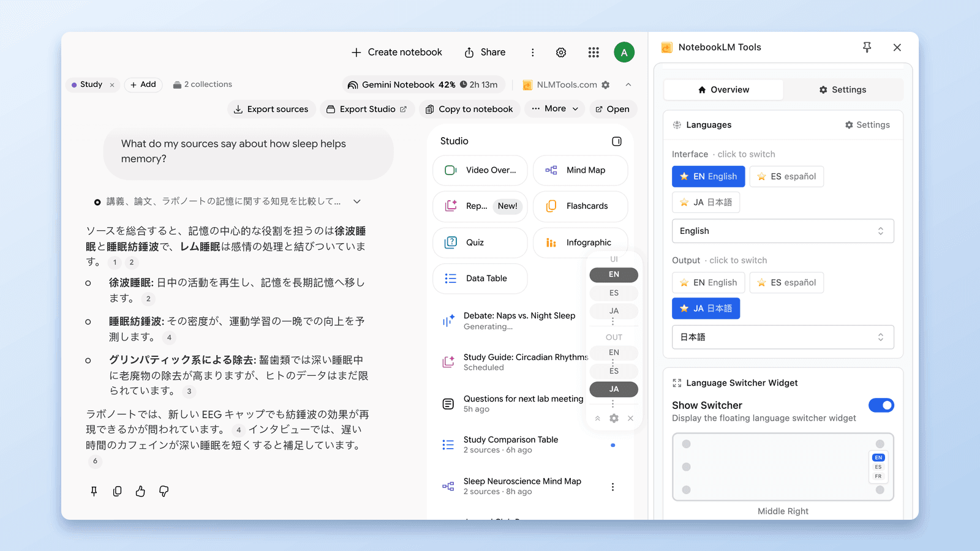
Task: Set Output language to ES español
Action: pos(786,282)
